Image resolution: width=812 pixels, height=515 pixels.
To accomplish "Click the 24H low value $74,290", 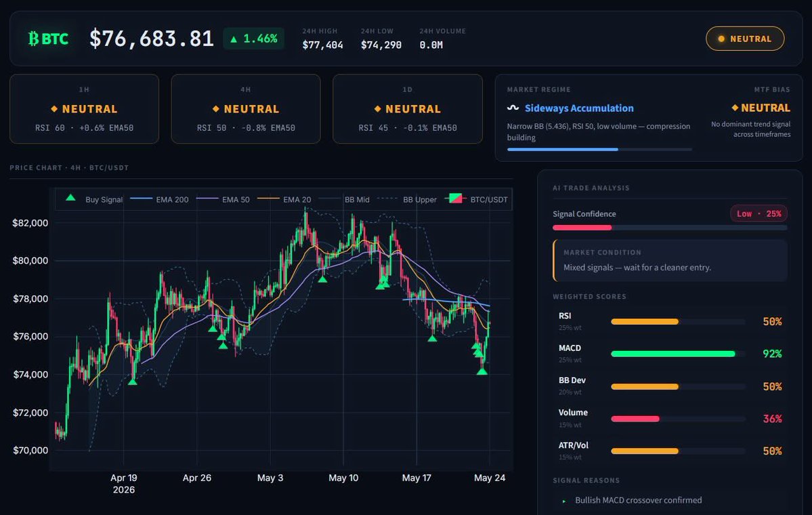I will point(381,45).
